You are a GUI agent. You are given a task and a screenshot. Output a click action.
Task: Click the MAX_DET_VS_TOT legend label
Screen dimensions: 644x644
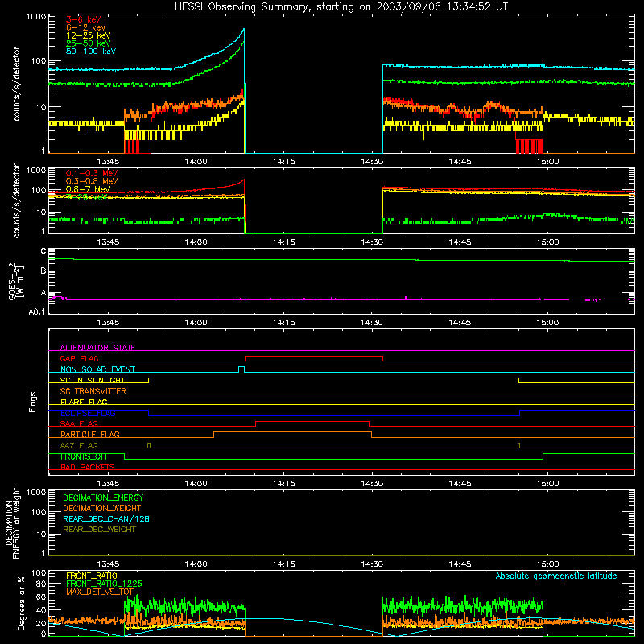pyautogui.click(x=100, y=592)
